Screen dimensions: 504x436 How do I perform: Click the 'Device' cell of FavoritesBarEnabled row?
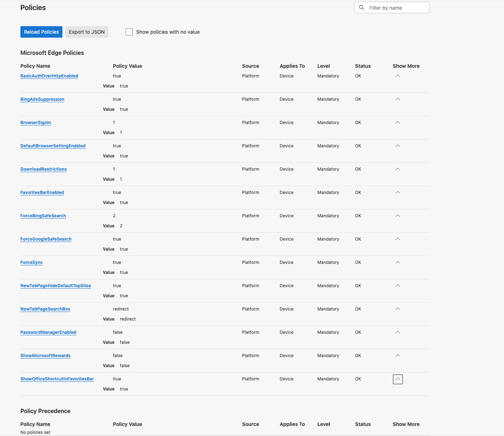[287, 193]
